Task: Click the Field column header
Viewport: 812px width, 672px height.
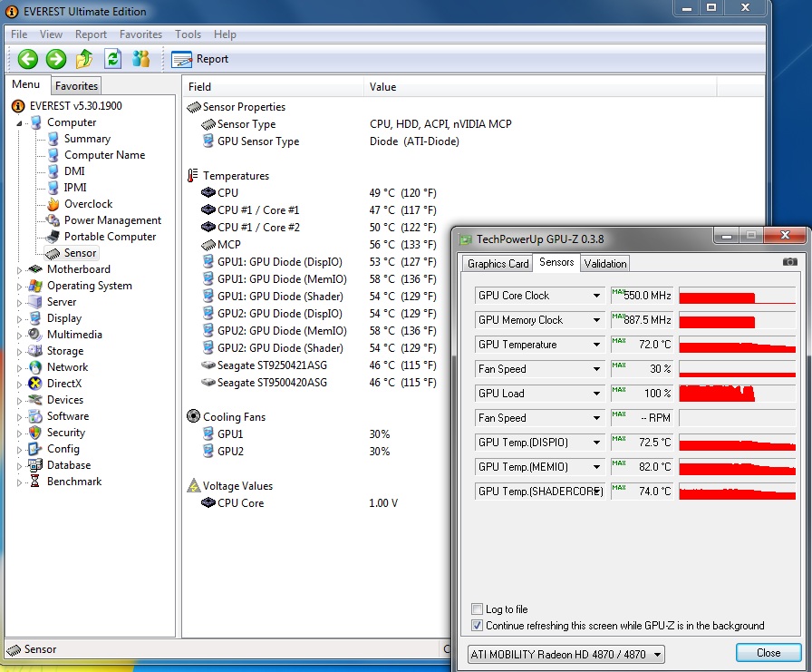Action: (x=273, y=87)
